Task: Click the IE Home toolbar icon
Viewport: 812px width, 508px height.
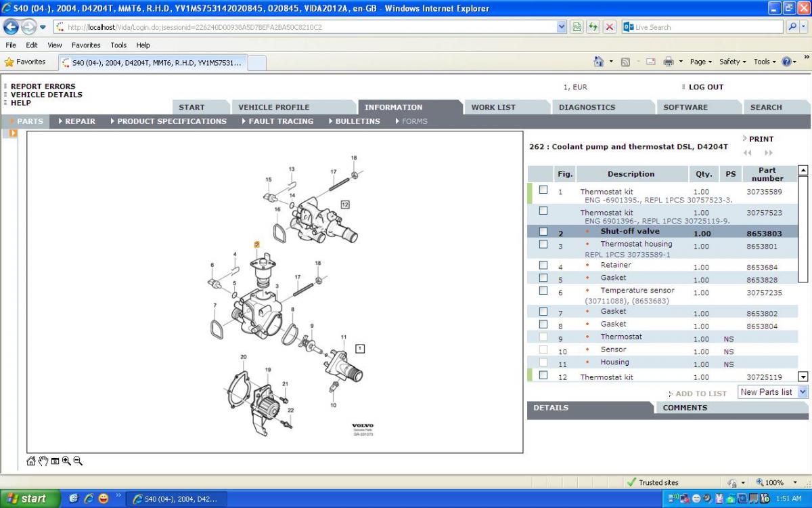Action: click(598, 62)
